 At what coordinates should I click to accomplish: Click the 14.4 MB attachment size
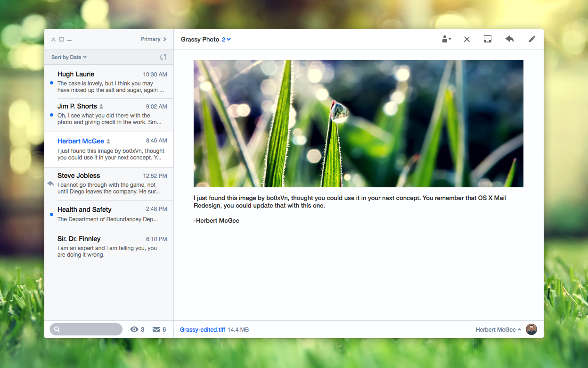pyautogui.click(x=238, y=330)
